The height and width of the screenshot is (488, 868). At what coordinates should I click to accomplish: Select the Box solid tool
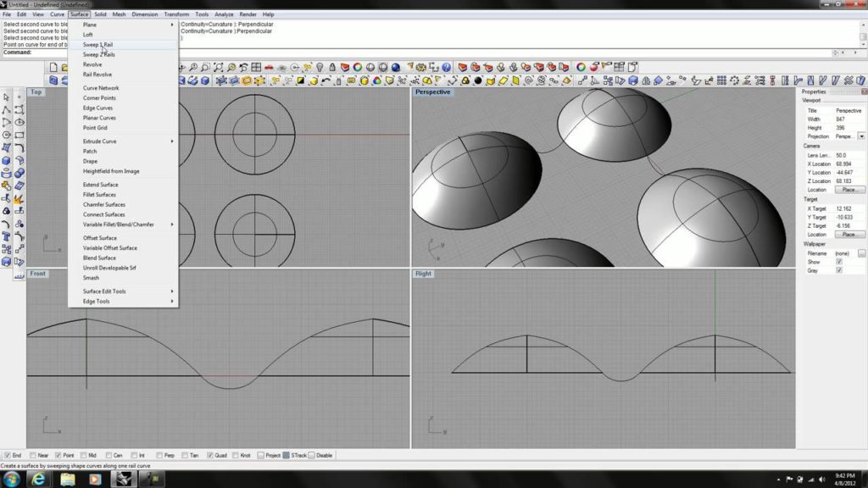[7, 160]
